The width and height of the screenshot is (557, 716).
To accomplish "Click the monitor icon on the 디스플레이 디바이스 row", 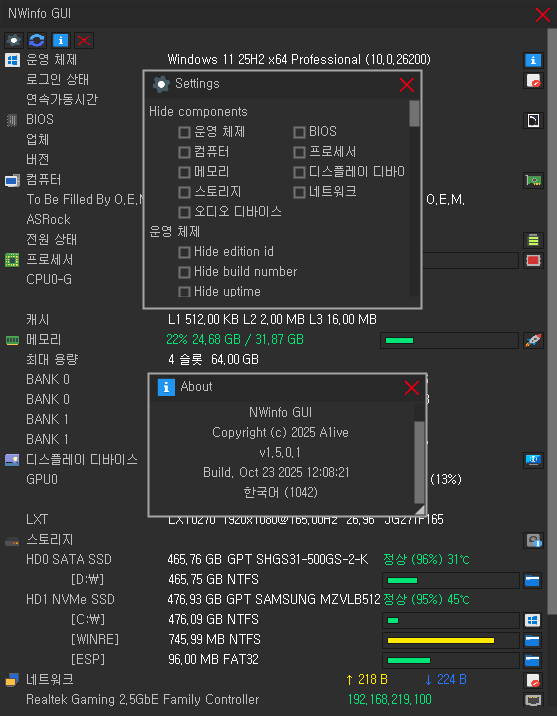I will [x=533, y=460].
